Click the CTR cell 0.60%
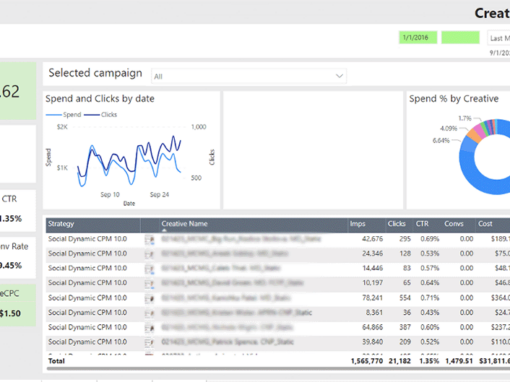510x382 pixels. 430,327
